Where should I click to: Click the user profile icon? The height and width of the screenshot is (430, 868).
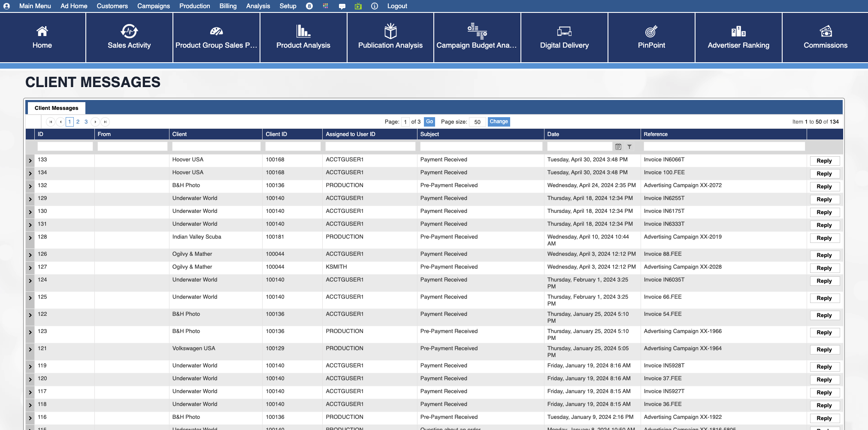(7, 6)
